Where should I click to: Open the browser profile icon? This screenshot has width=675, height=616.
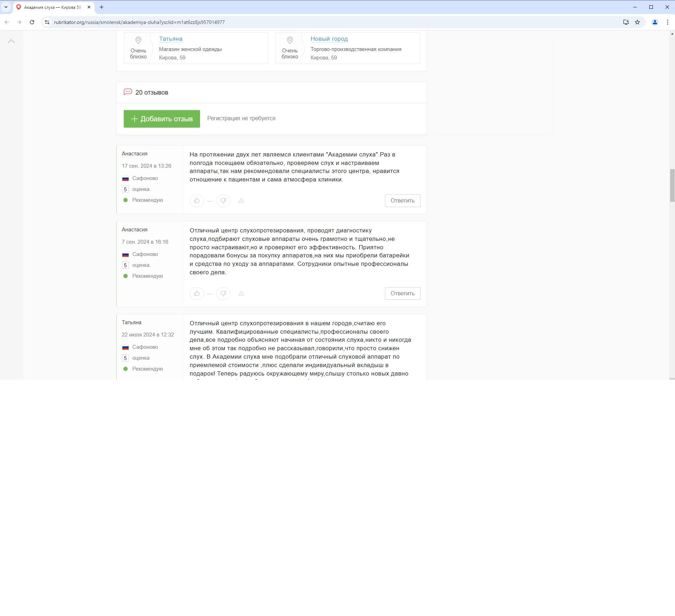[655, 22]
